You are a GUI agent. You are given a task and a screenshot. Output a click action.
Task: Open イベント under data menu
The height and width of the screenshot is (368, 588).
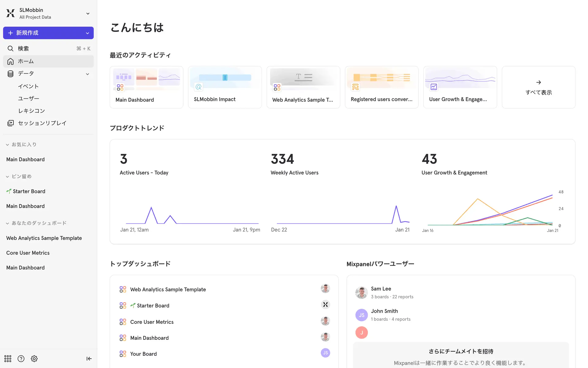(x=28, y=86)
